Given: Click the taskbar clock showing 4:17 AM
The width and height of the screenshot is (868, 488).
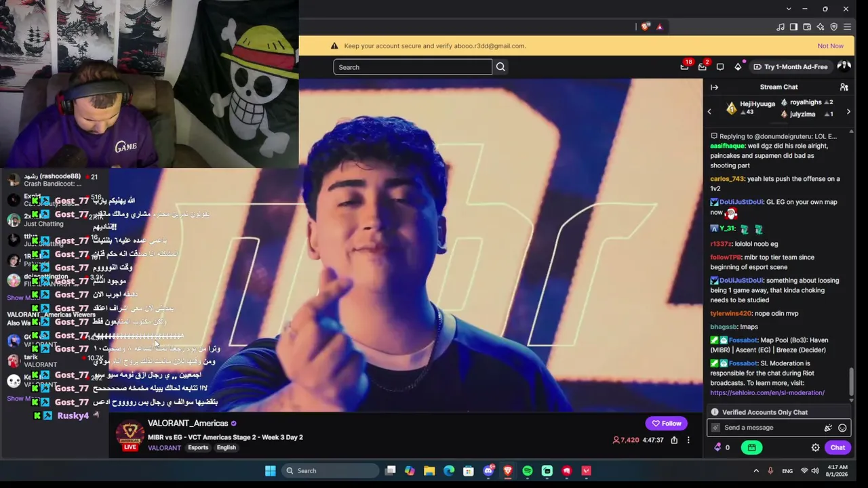Looking at the screenshot, I should 838,471.
